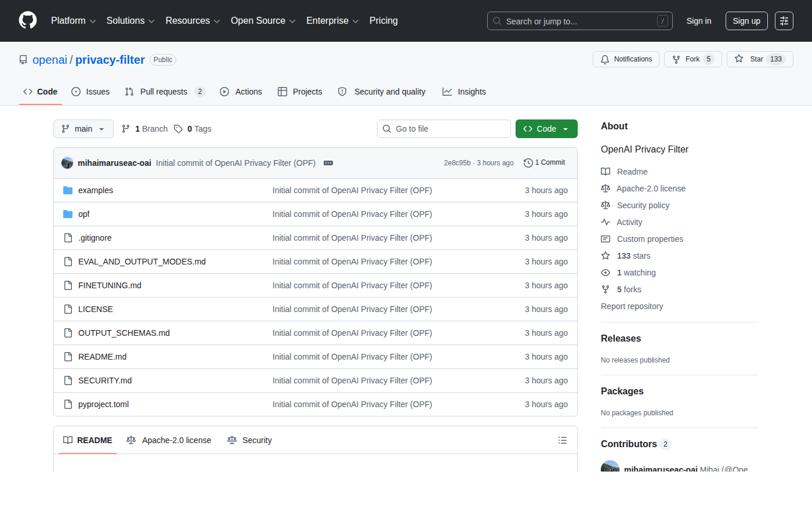Open commit message details ellipsis
812x522 pixels.
click(x=328, y=163)
